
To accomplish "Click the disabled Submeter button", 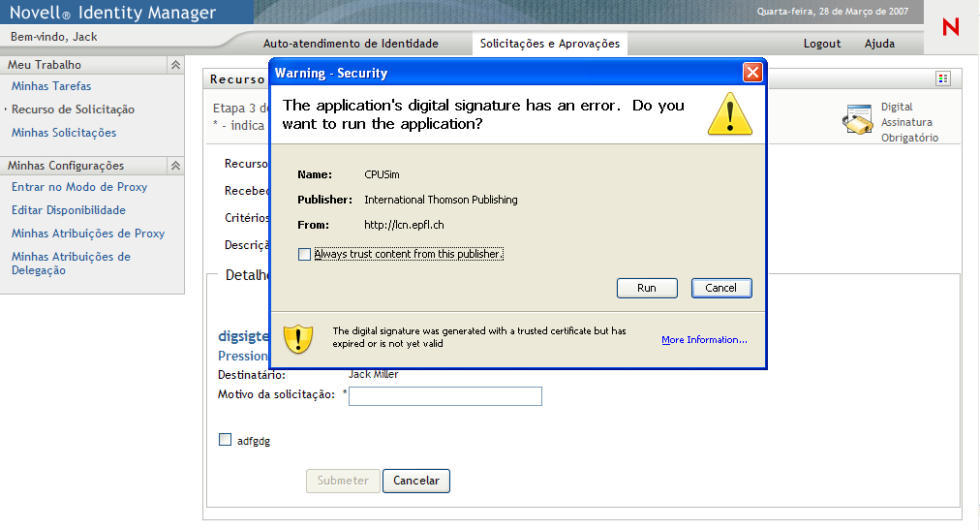I will (343, 481).
